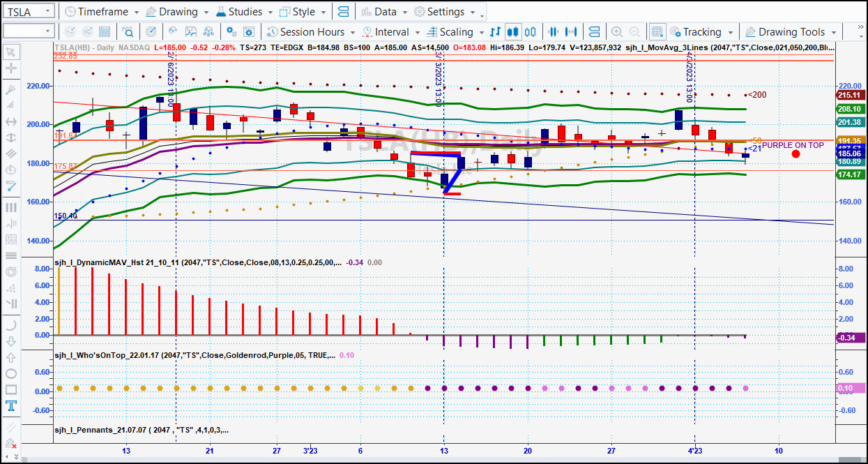Click the 4'23 date label on time axis
868x464 pixels.
click(694, 450)
